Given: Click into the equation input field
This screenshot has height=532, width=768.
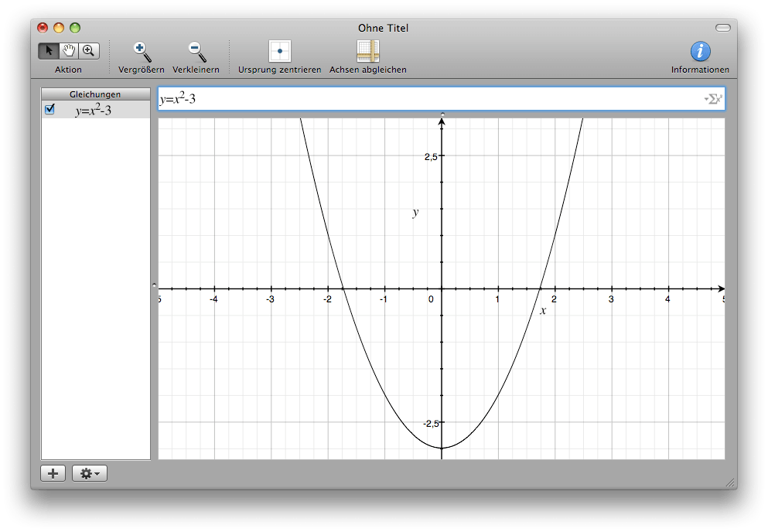Looking at the screenshot, I should (441, 99).
